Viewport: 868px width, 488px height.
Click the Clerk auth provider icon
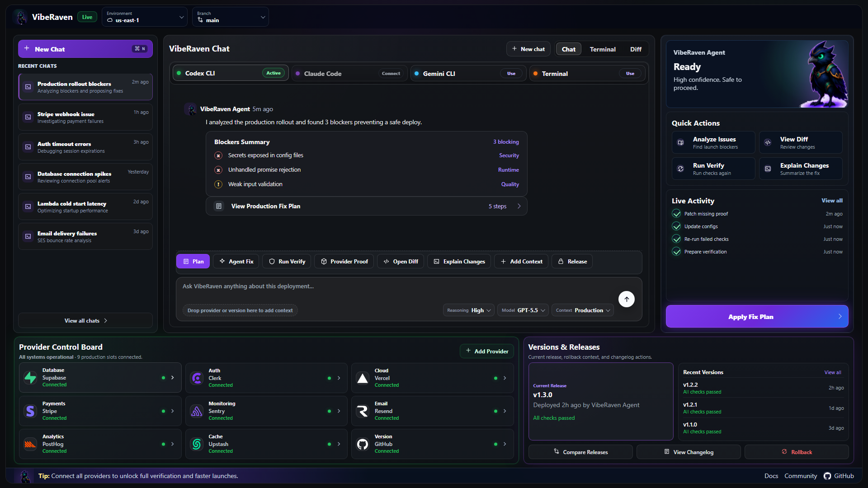pyautogui.click(x=197, y=378)
